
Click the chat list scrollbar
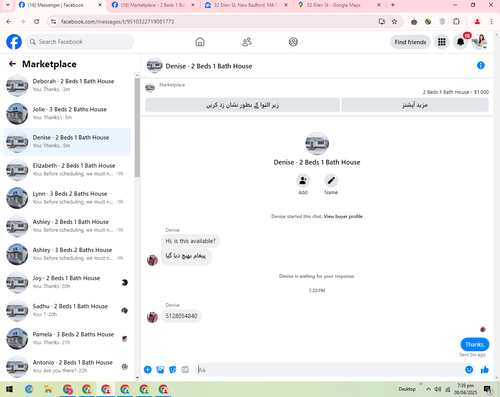pos(137,128)
